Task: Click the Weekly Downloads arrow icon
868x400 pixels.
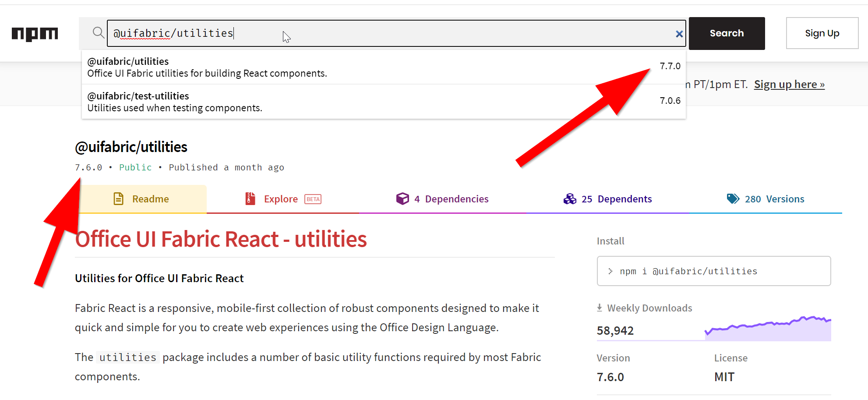Action: coord(599,308)
